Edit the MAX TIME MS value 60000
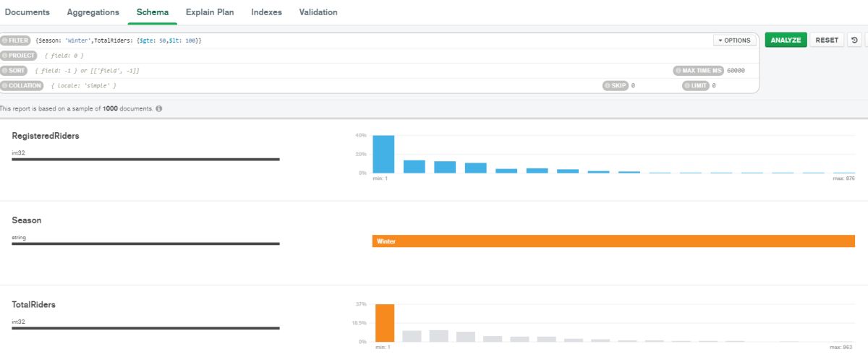Image resolution: width=868 pixels, height=357 pixels. pos(736,71)
